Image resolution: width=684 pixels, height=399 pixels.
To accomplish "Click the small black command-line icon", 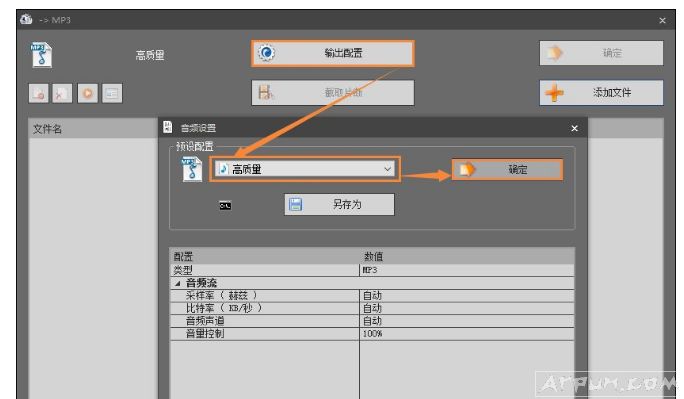I will pos(225,205).
